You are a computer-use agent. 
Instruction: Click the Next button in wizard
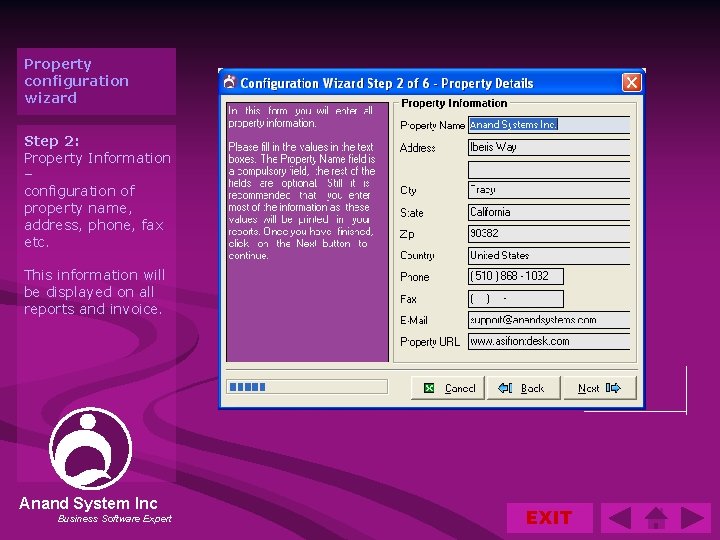[x=600, y=388]
